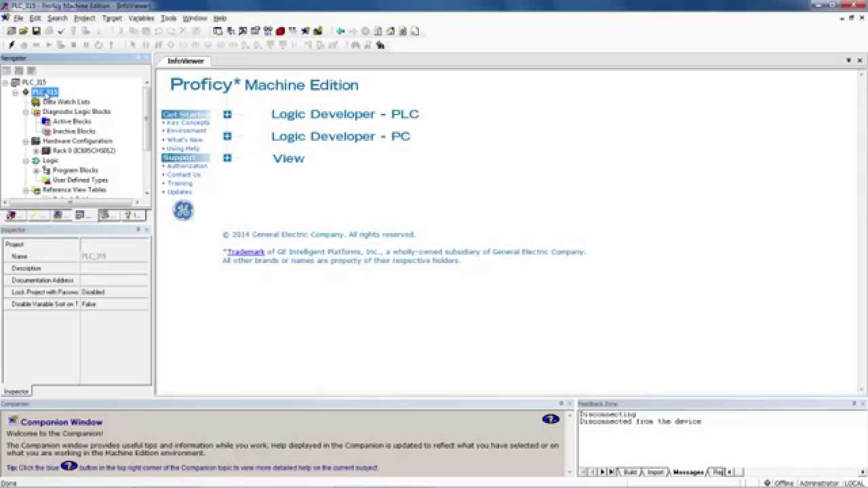This screenshot has width=868, height=488.
Task: Open the File menu
Action: coord(18,18)
